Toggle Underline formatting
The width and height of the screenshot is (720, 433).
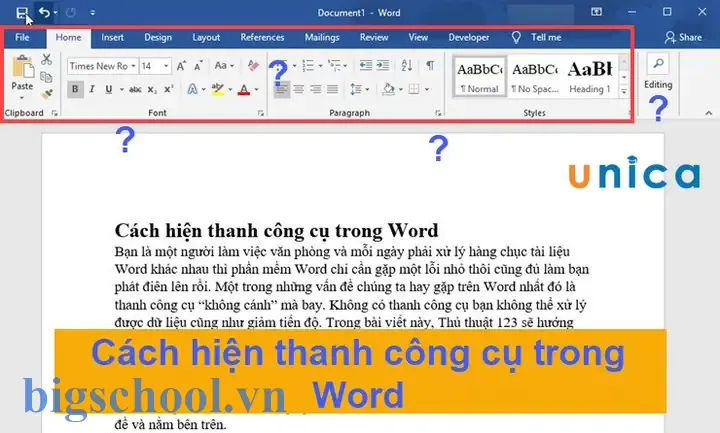tap(109, 89)
